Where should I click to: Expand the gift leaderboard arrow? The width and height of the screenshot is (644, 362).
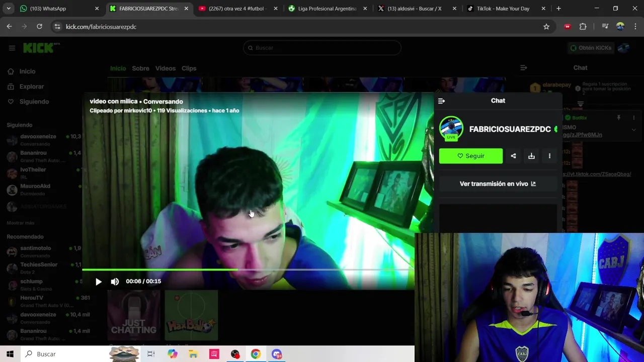[580, 104]
